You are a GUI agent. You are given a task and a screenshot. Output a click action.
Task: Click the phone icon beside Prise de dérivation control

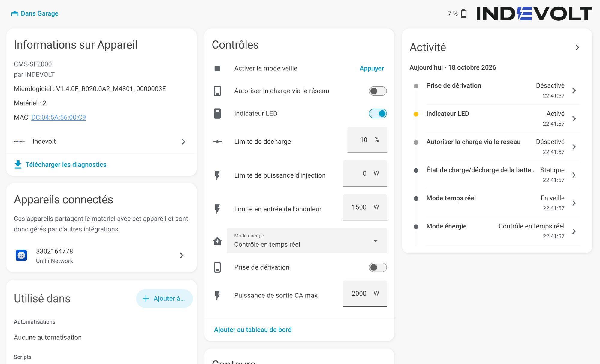tap(217, 267)
